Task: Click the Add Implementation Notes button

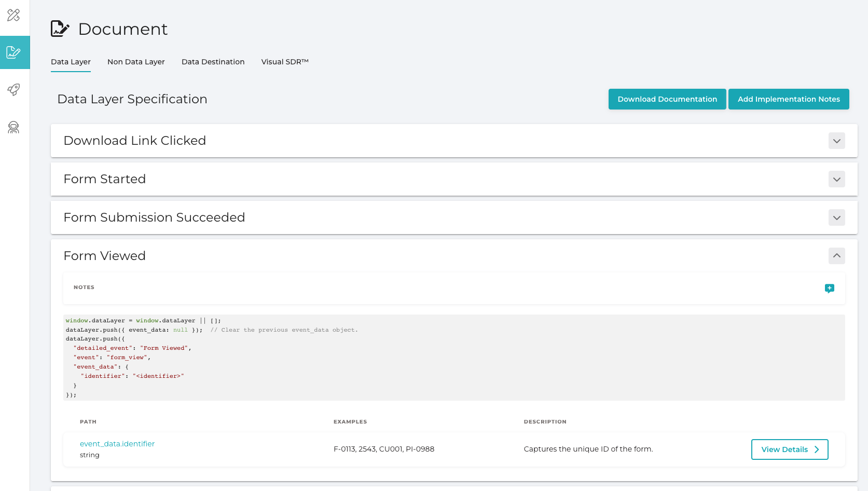Action: (x=789, y=99)
